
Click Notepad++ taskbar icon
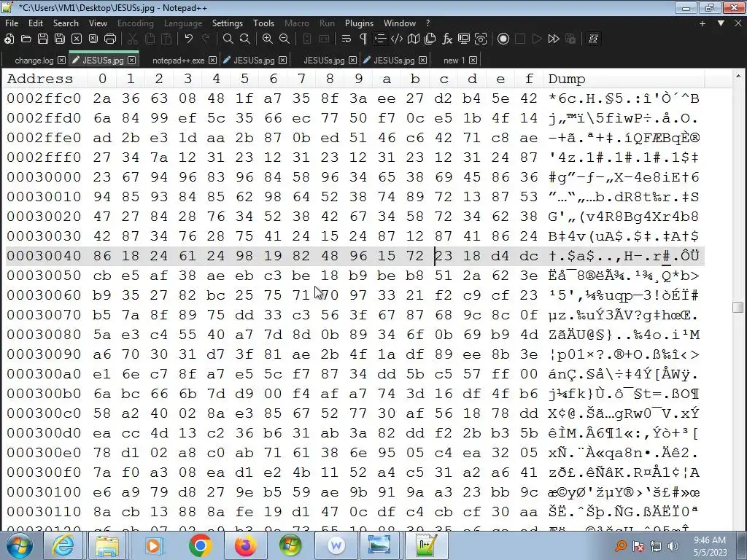425,545
